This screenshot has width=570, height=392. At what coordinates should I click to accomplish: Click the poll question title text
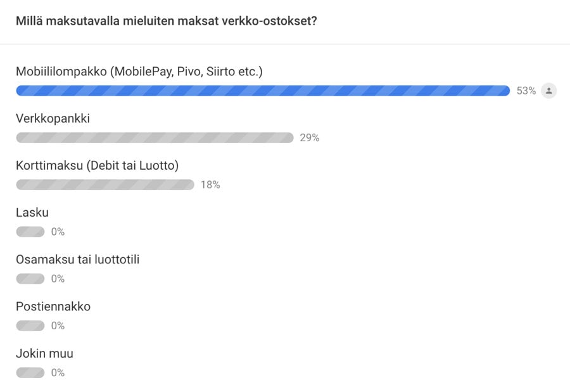click(x=167, y=21)
